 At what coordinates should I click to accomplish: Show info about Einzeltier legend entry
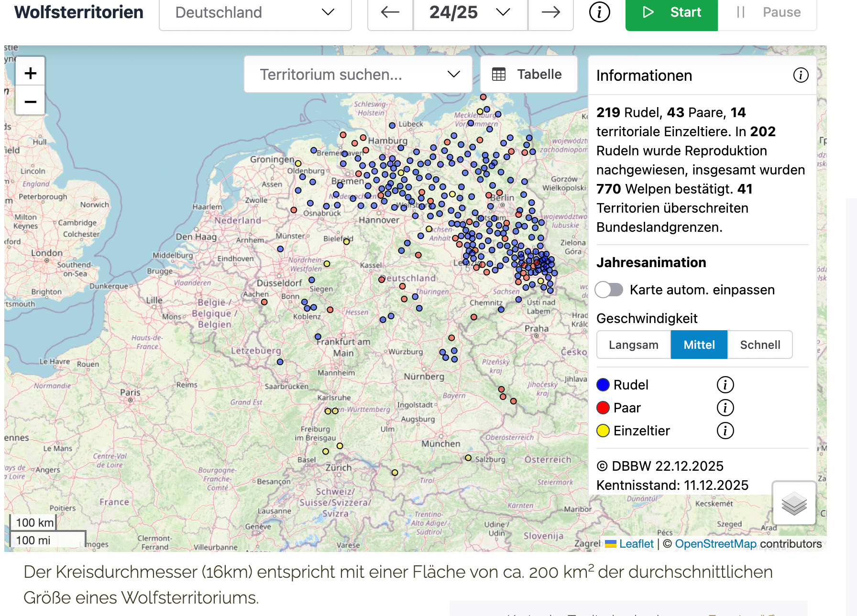coord(725,431)
